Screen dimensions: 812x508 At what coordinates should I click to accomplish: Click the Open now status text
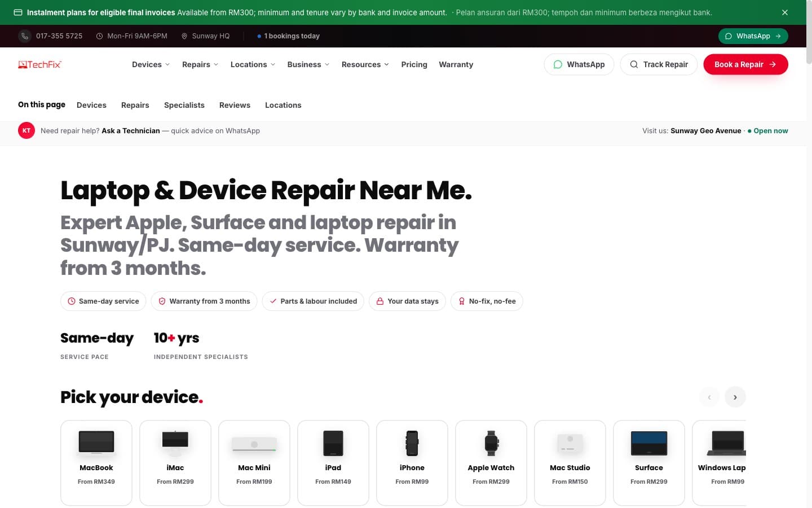tap(771, 130)
